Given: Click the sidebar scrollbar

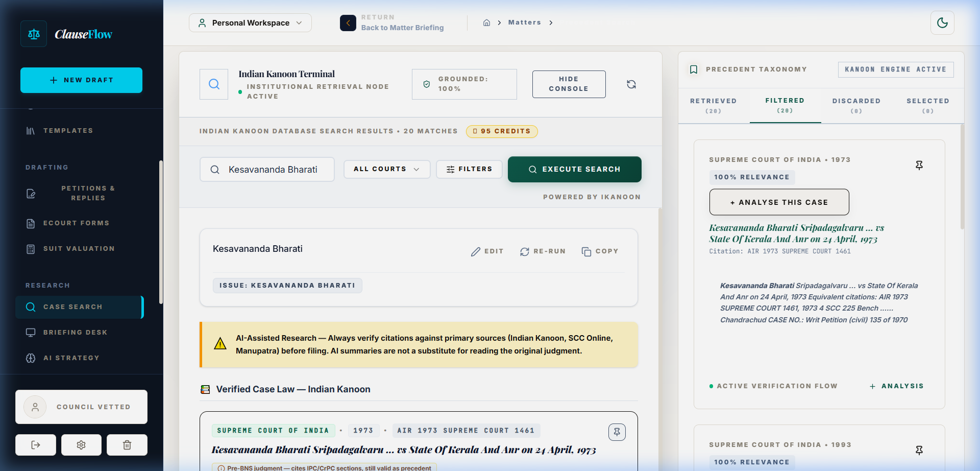Looking at the screenshot, I should [161, 232].
